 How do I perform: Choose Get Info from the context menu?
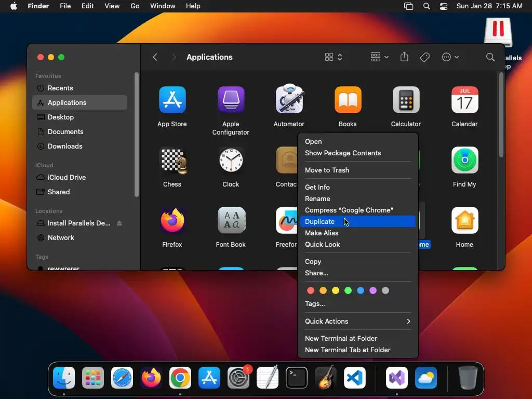coord(357,187)
